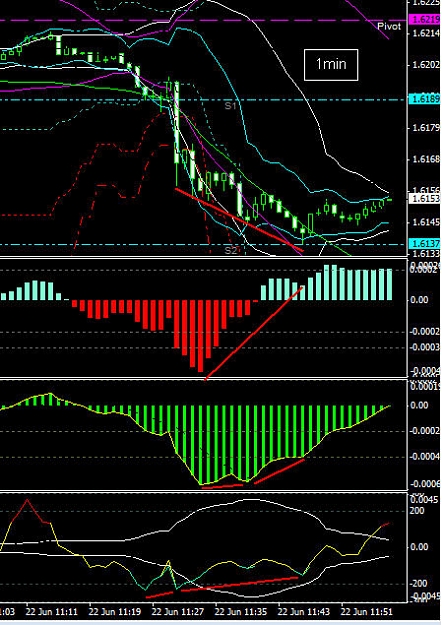This screenshot has width=442, height=625.
Task: Select the S2 support level label
Action: pos(230,250)
